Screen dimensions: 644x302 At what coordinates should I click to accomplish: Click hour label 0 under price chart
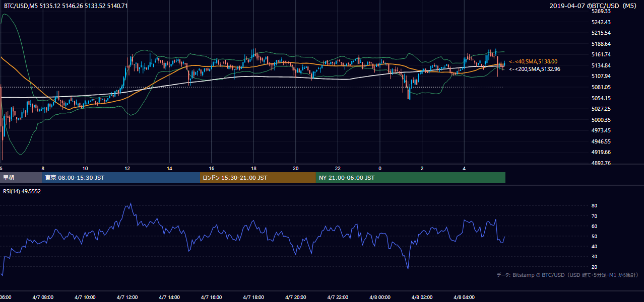(x=380, y=168)
